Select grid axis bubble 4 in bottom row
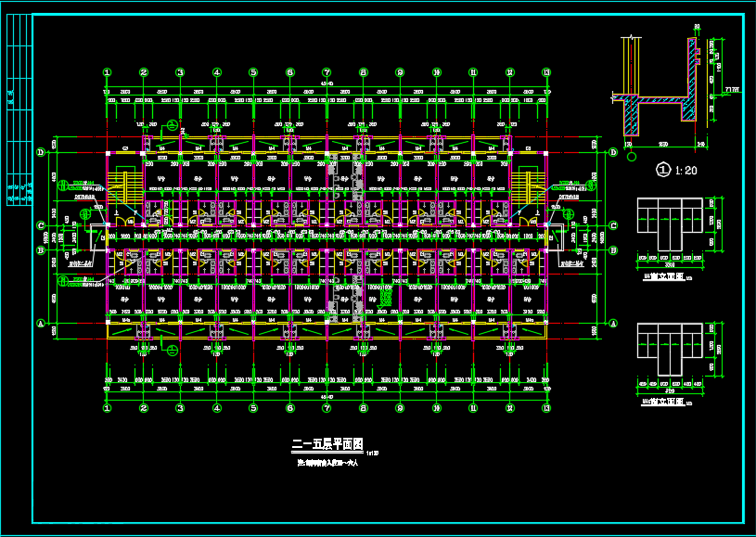Viewport: 756px width, 537px height. pos(216,407)
